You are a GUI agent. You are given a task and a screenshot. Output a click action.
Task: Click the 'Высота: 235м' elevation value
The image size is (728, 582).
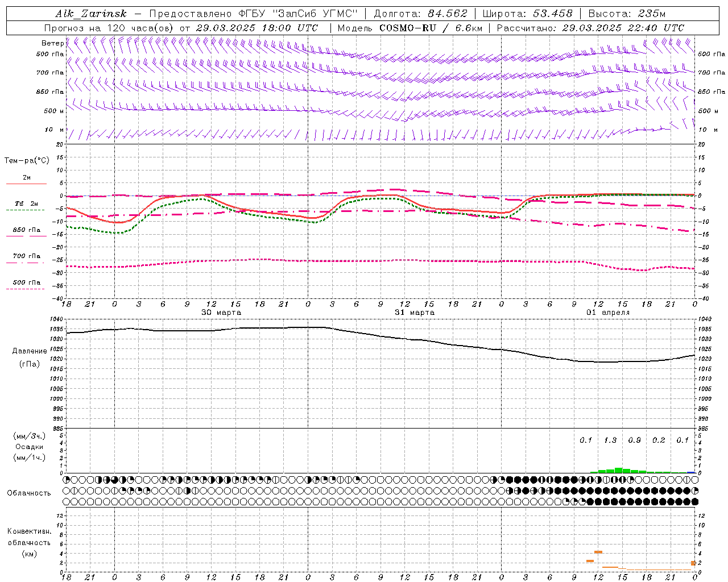click(x=627, y=14)
